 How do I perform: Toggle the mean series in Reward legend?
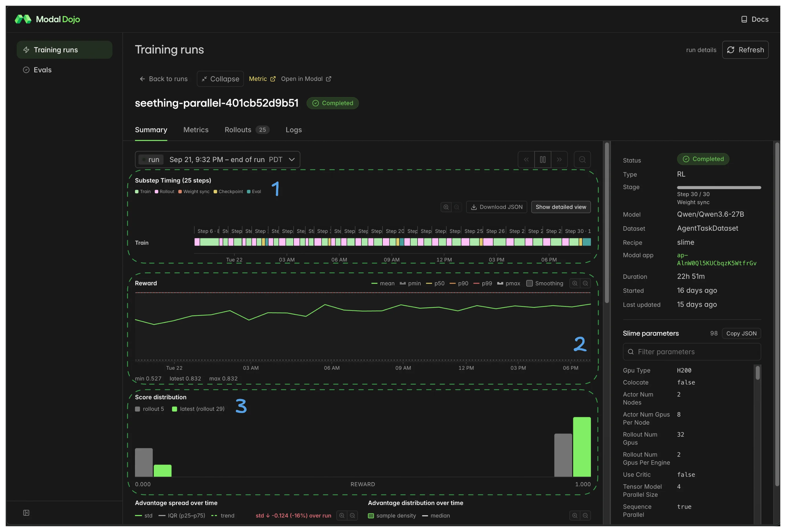(x=383, y=283)
